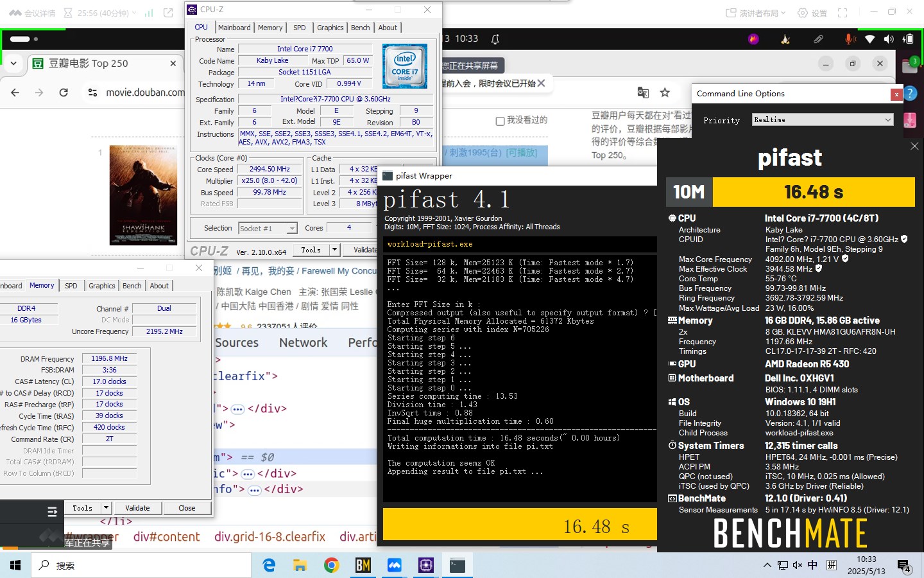This screenshot has height=578, width=924.
Task: Click the speaker volume icon in remote top bar
Action: tap(889, 39)
